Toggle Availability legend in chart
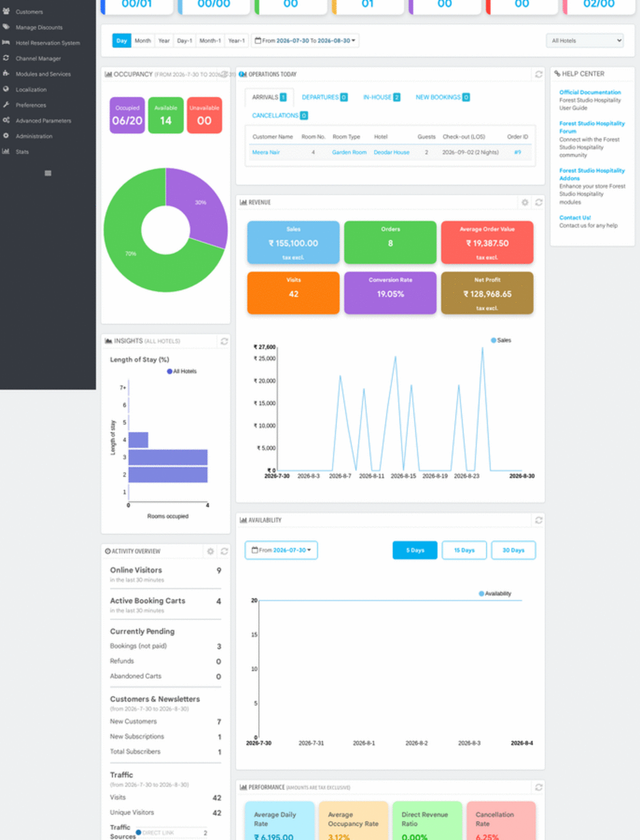This screenshot has width=640, height=840. (x=495, y=593)
